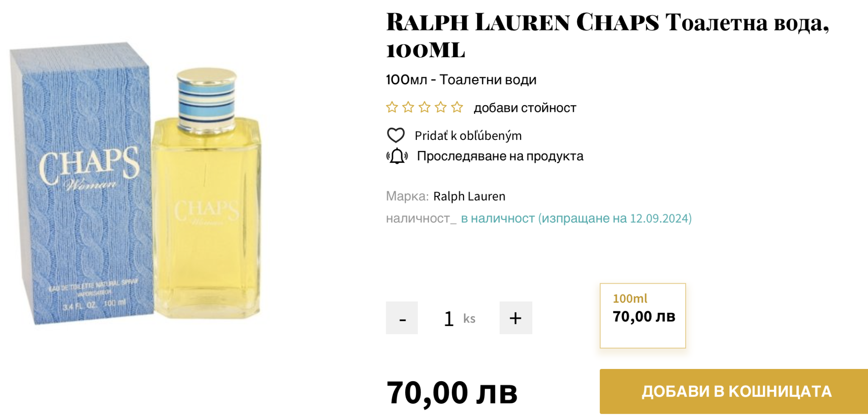
Task: Click the heart favorites icon
Action: click(x=396, y=135)
